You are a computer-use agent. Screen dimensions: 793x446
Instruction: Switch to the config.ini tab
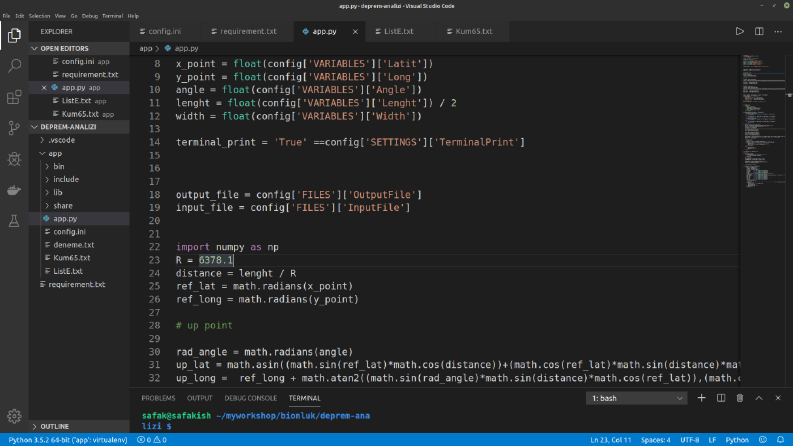[164, 31]
